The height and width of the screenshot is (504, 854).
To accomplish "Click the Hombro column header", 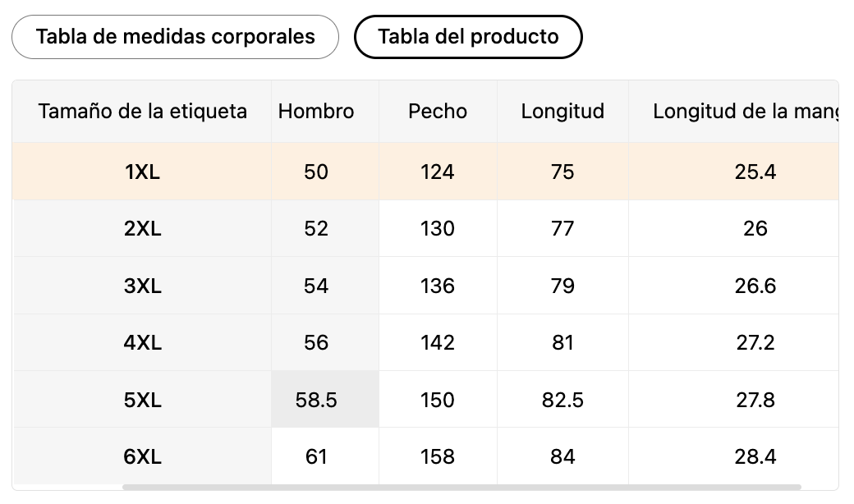I will [316, 112].
